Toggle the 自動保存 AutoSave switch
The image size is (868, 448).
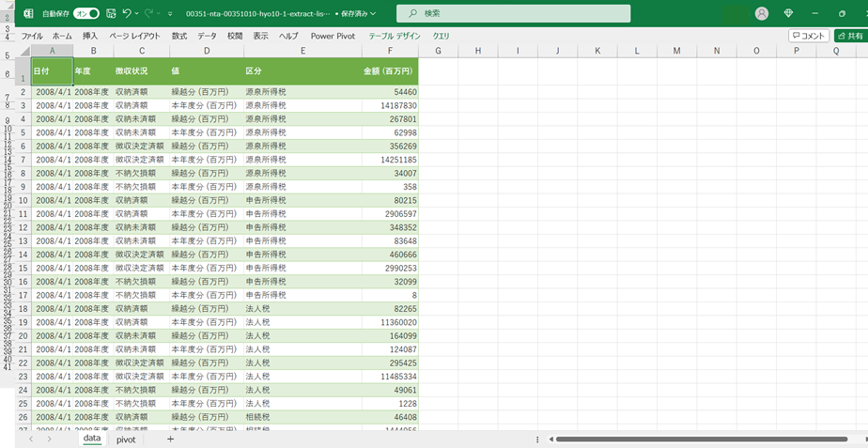pyautogui.click(x=86, y=14)
